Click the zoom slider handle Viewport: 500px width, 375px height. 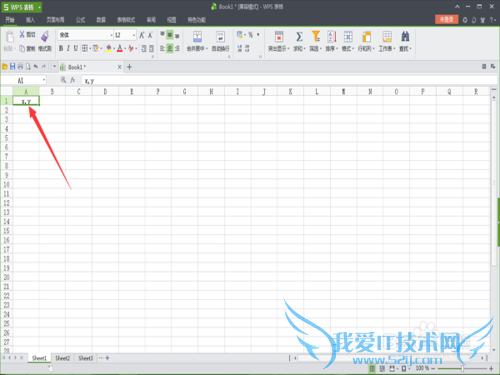(x=463, y=368)
